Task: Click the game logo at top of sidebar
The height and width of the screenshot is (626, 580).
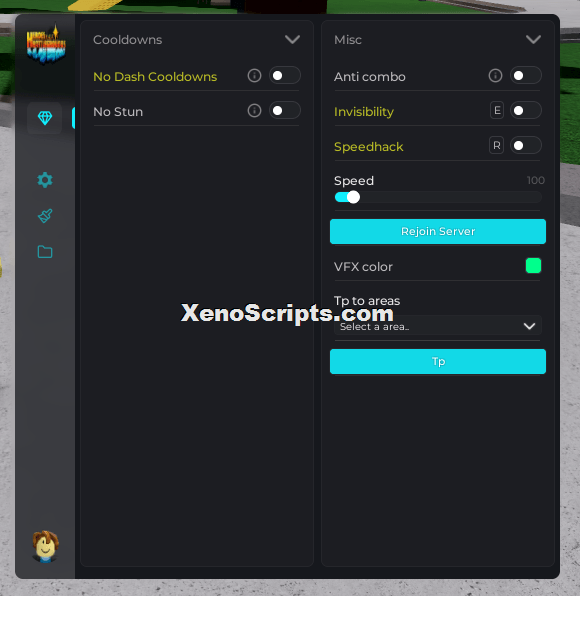Action: (46, 44)
